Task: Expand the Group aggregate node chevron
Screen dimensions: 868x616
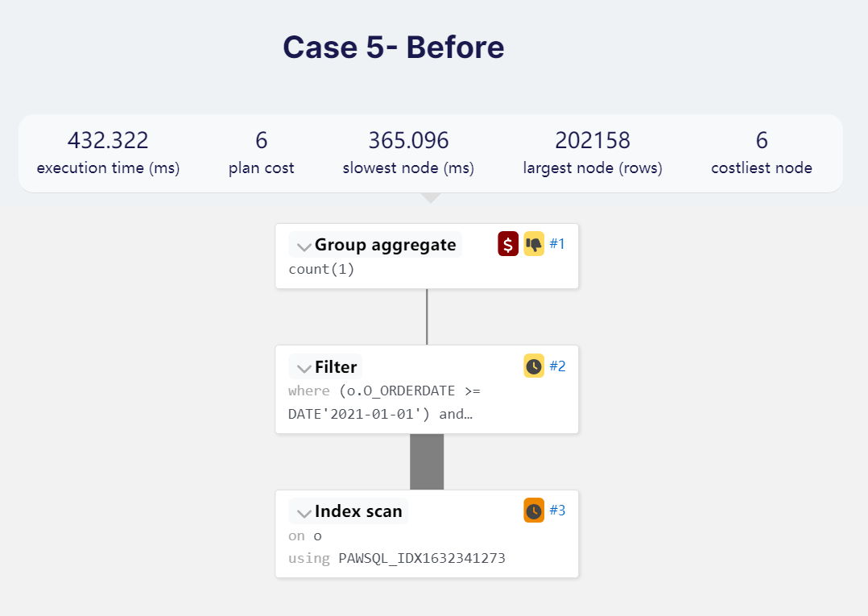Action: click(304, 246)
